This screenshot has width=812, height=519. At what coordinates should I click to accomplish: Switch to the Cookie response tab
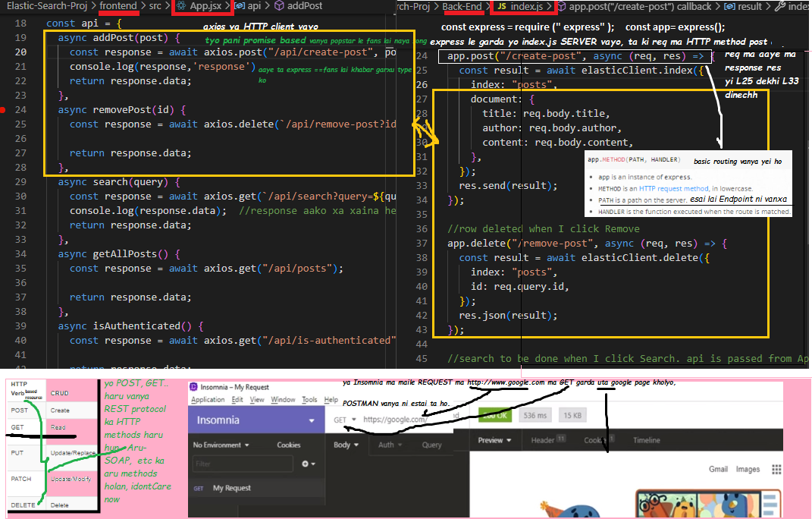(x=599, y=440)
